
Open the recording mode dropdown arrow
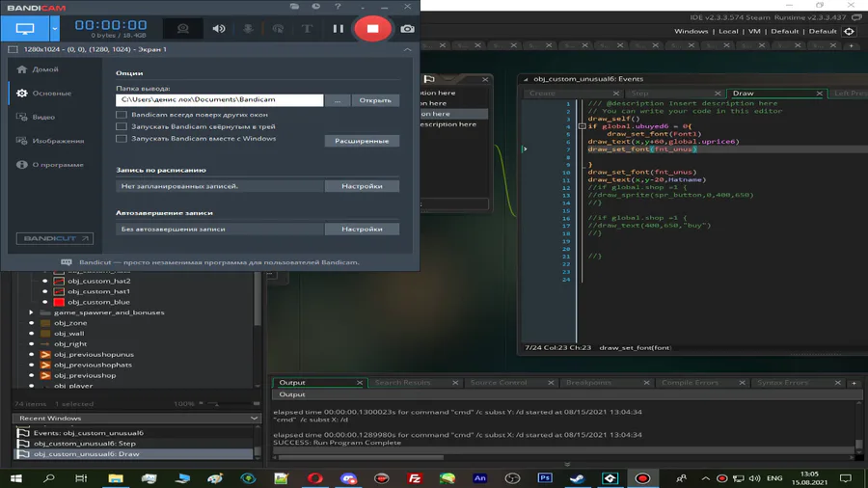tap(54, 28)
